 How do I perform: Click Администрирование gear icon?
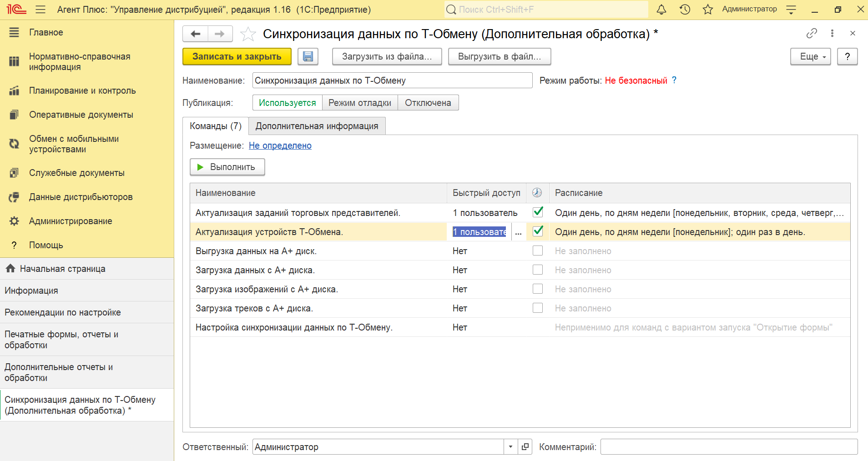coord(14,221)
